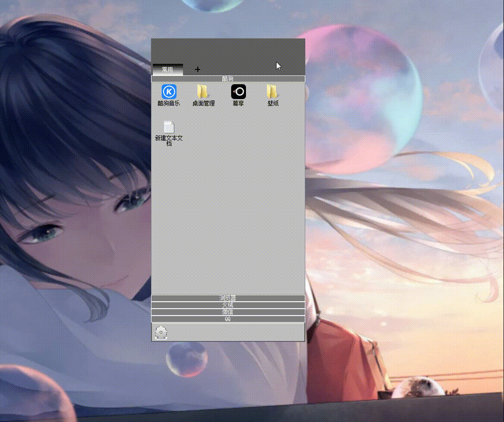Viewport: 504px width, 422px height.
Task: Expand the 微信 group bar
Action: [x=228, y=312]
